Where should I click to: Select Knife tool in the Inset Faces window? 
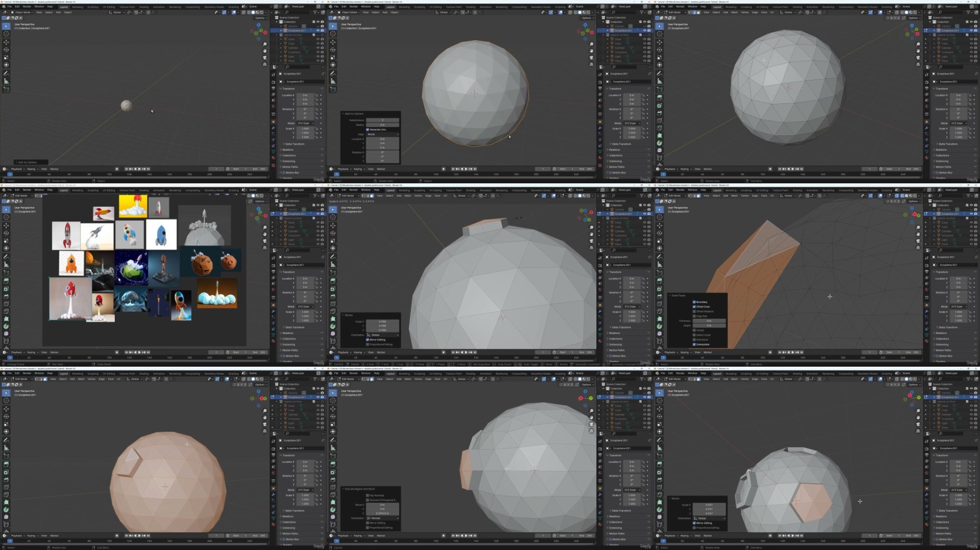[659, 311]
